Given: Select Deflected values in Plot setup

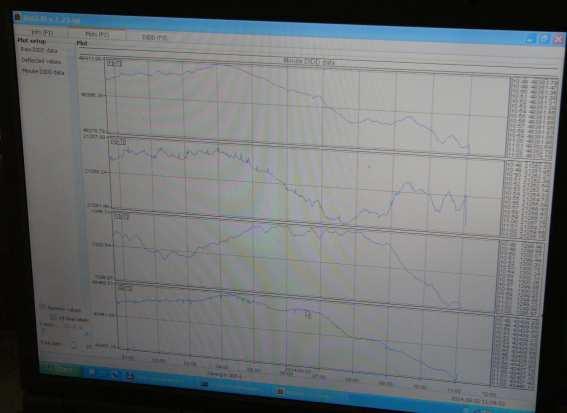Looking at the screenshot, I should [x=41, y=61].
